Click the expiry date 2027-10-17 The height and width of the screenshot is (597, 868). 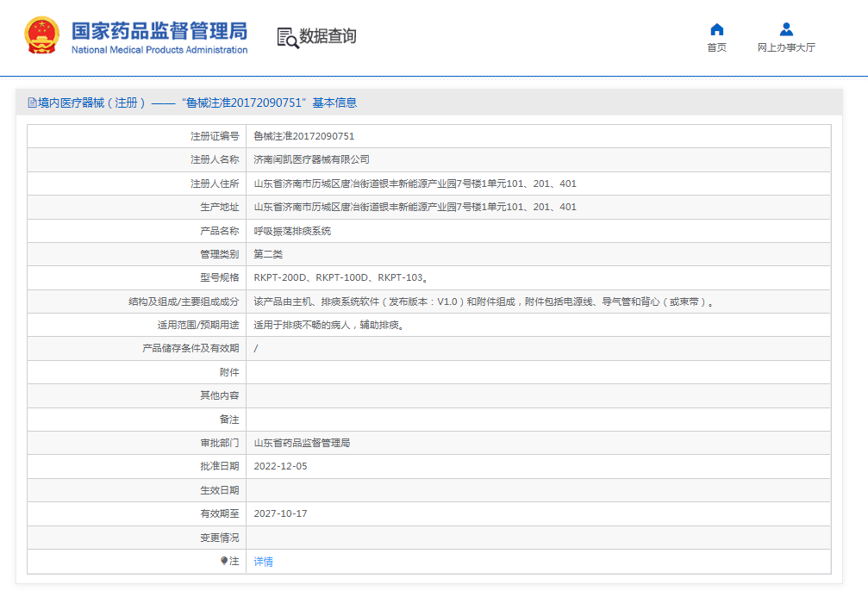(280, 513)
